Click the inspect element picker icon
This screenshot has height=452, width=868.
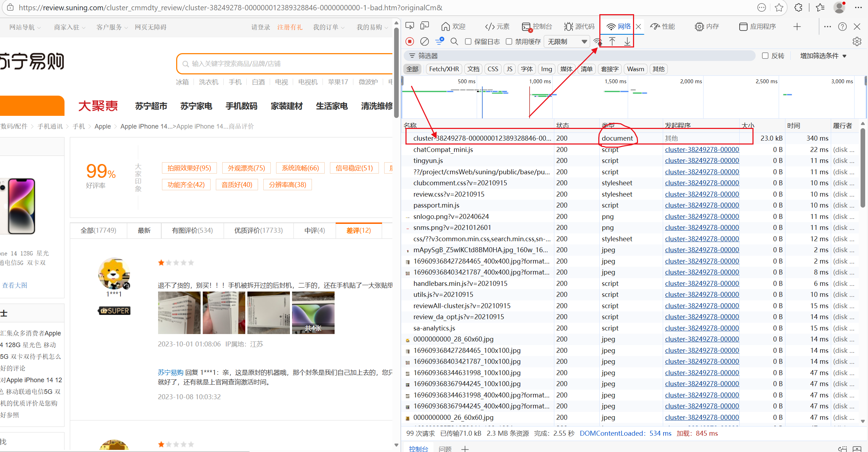point(410,26)
